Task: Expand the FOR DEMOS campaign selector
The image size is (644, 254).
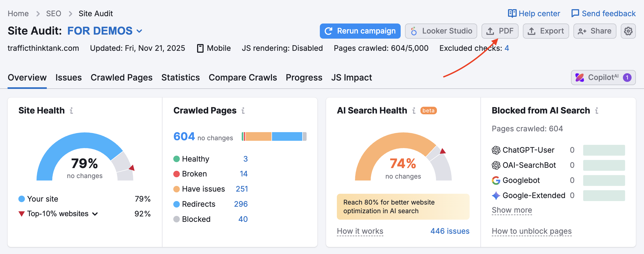Action: [x=139, y=31]
